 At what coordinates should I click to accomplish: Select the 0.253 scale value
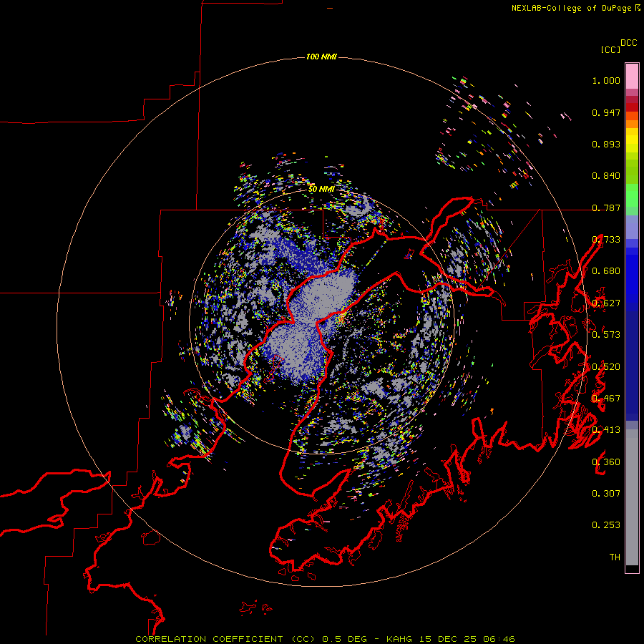(606, 525)
